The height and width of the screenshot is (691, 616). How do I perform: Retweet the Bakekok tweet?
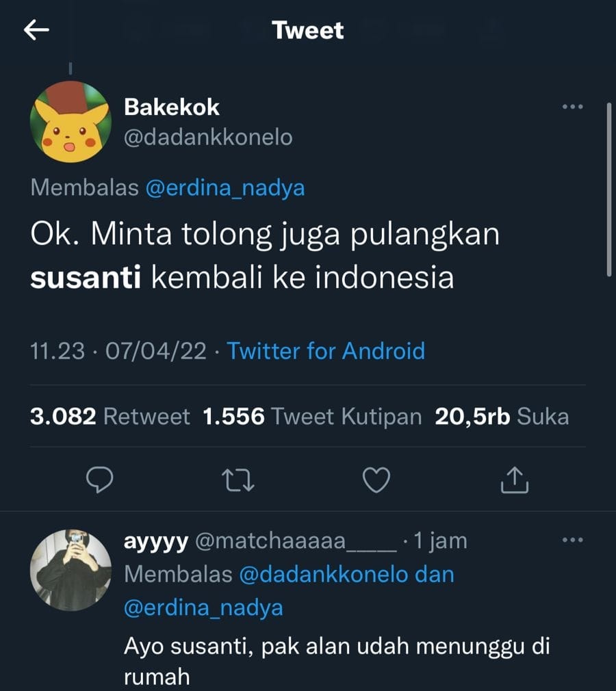pyautogui.click(x=240, y=481)
